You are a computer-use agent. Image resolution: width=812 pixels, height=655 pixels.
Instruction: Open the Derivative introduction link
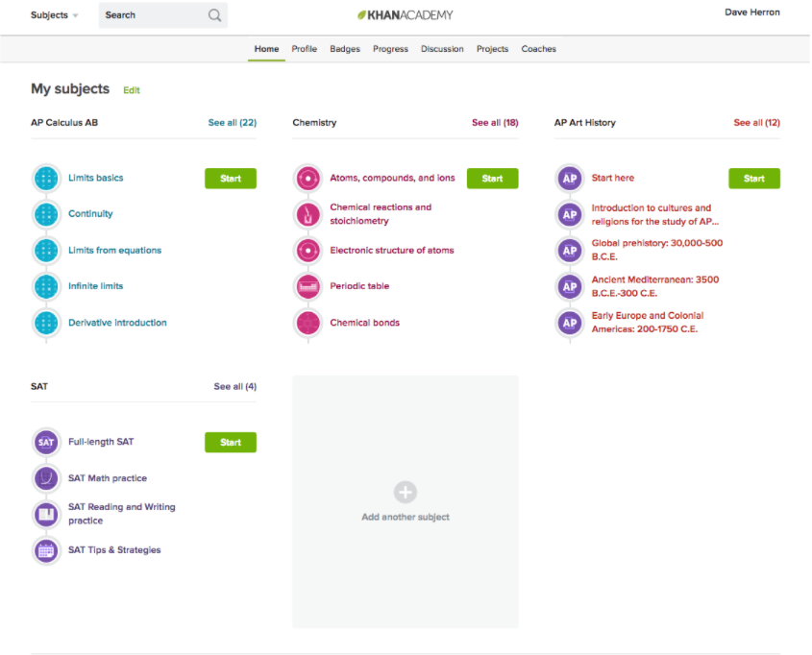(117, 323)
